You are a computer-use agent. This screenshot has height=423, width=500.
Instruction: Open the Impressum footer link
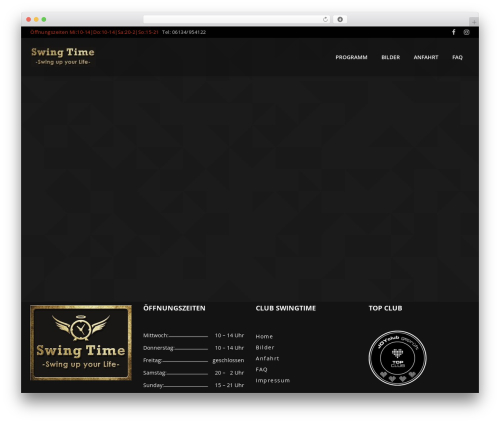click(x=273, y=380)
